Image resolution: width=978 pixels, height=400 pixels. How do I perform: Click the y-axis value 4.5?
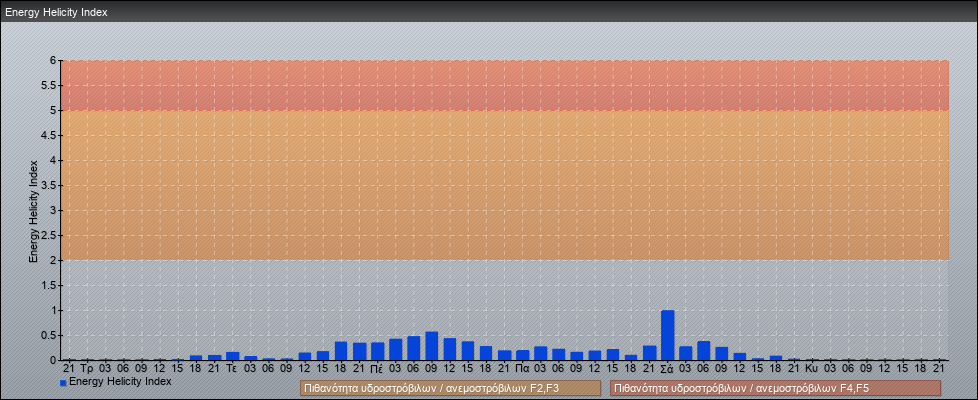tap(50, 135)
